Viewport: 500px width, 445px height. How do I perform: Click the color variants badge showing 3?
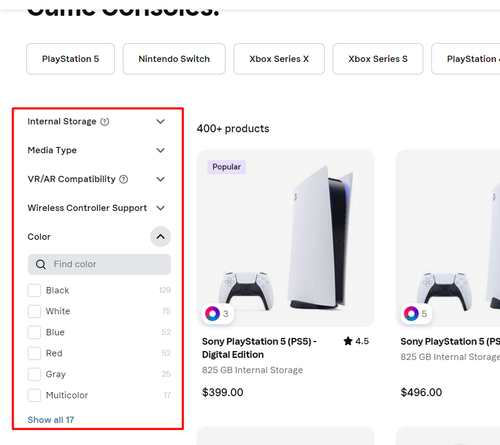tap(218, 314)
